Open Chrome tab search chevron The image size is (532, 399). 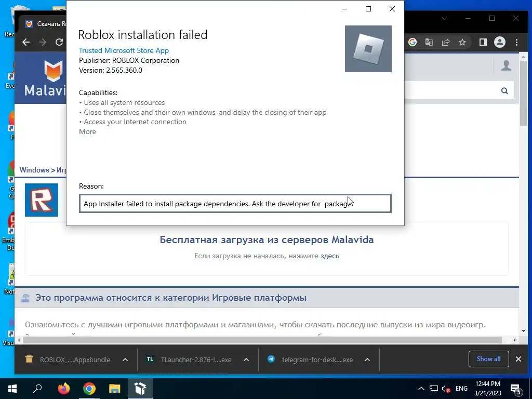pos(444,18)
